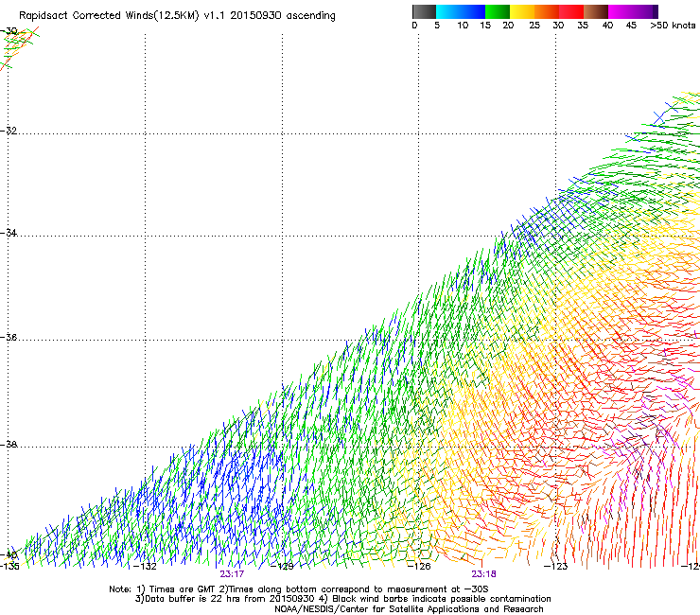The height and width of the screenshot is (615, 700).
Task: Click the green 15-20 knots legend segment
Action: coord(498,11)
